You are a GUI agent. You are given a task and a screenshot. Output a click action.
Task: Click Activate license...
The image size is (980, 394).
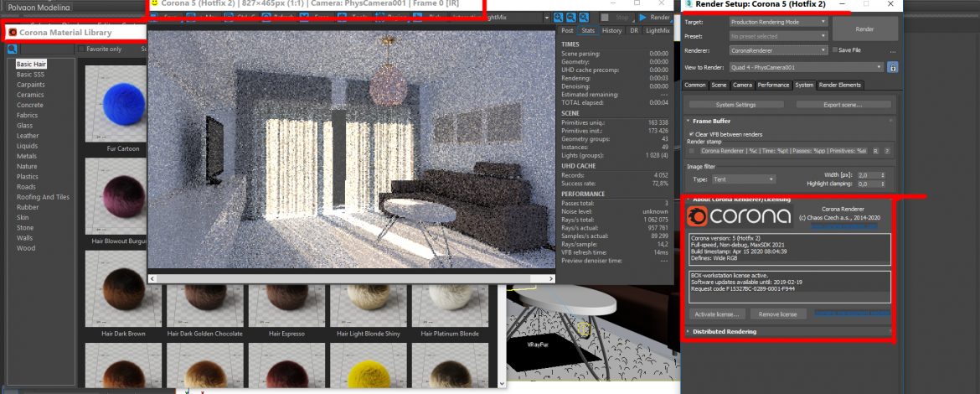[718, 314]
